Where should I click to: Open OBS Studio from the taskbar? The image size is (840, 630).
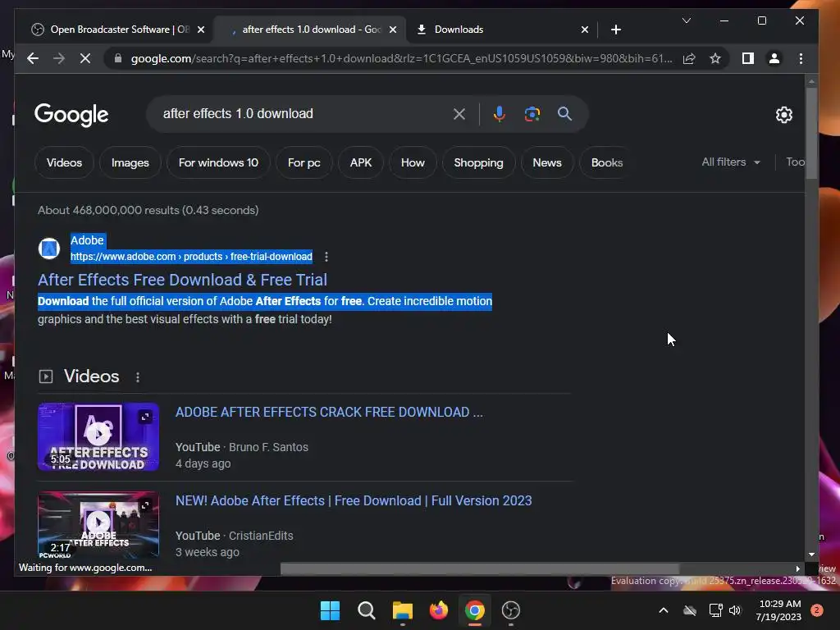[510, 610]
